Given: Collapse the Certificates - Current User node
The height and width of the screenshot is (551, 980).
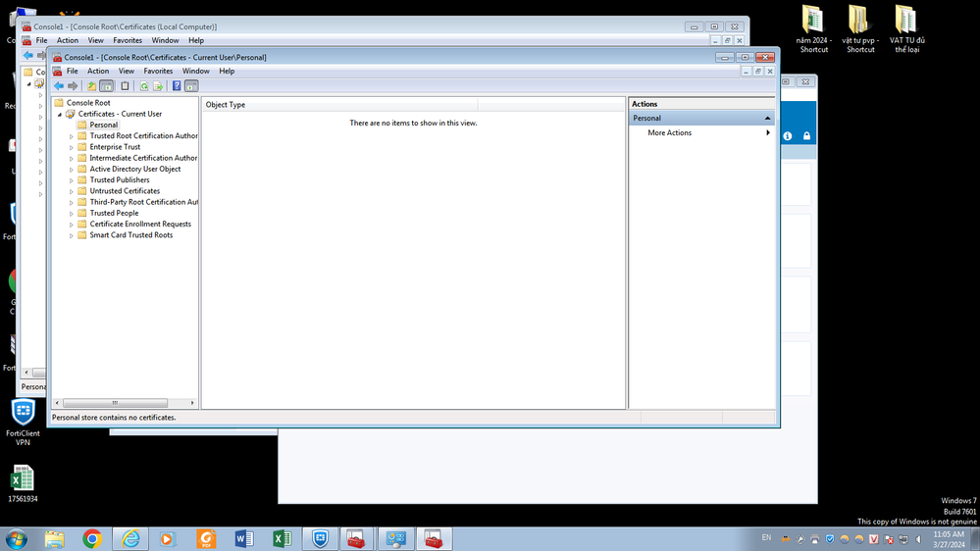Looking at the screenshot, I should click(60, 115).
